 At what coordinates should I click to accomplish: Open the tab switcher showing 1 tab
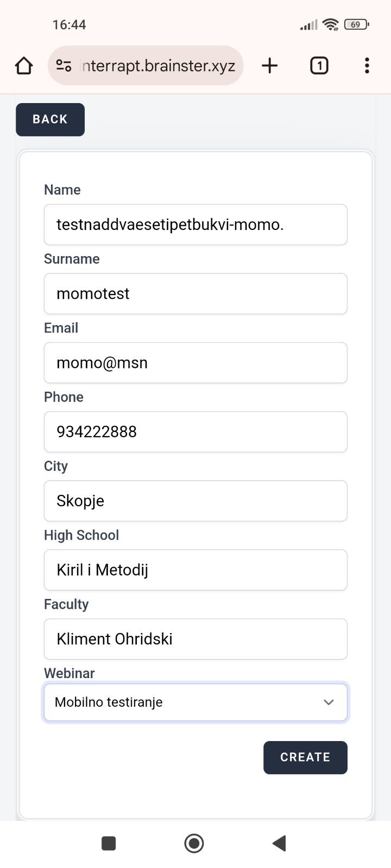pyautogui.click(x=319, y=66)
